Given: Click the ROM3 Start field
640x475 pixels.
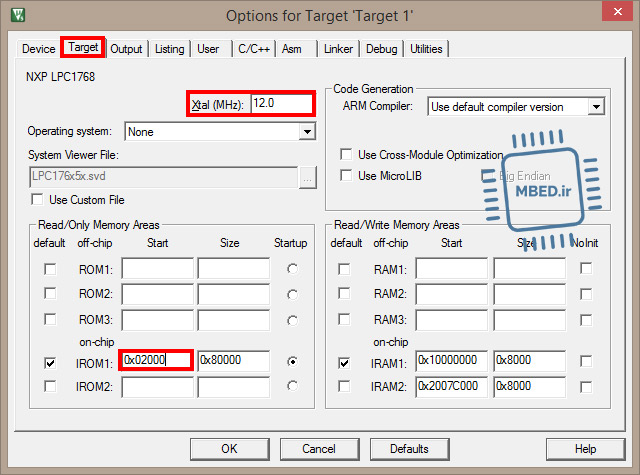Looking at the screenshot, I should point(158,320).
